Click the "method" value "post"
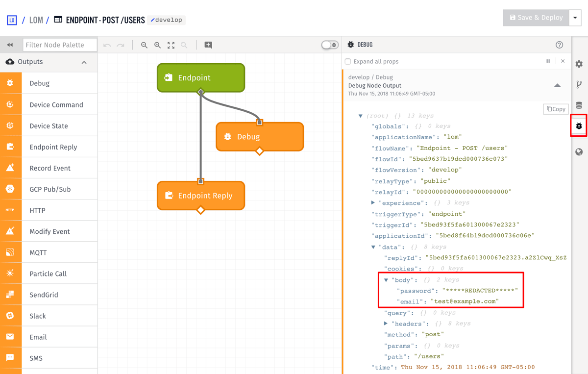 click(x=433, y=334)
